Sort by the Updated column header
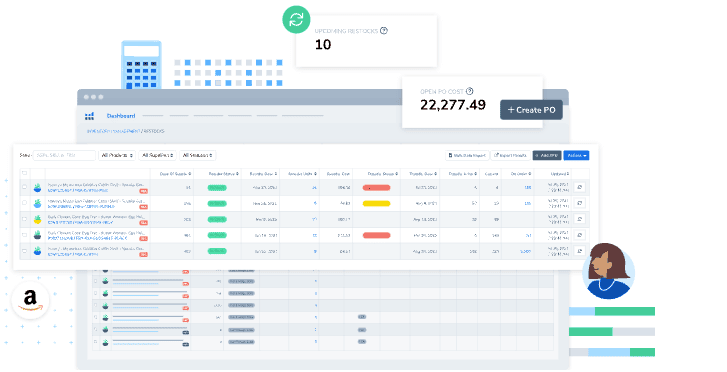Screen dimensions: 727x372 point(560,174)
